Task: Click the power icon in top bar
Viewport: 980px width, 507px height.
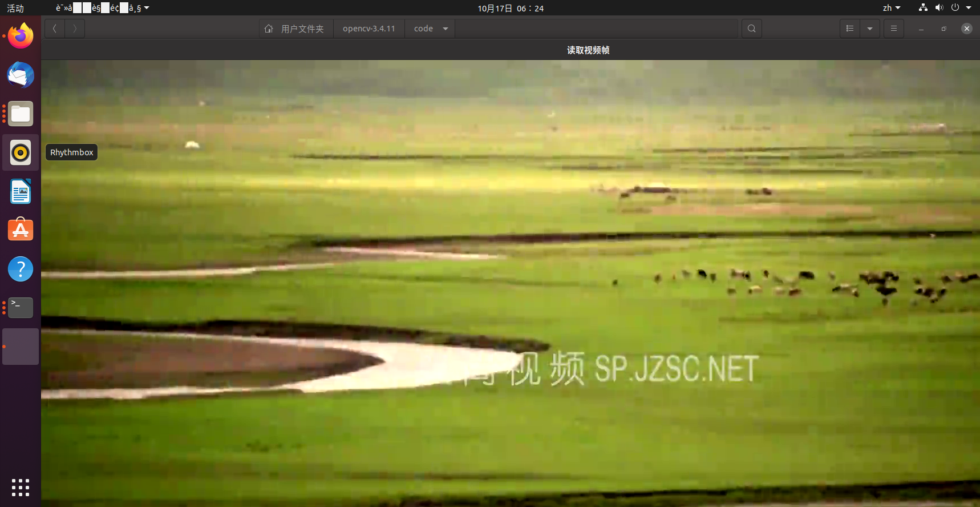Action: (x=955, y=8)
